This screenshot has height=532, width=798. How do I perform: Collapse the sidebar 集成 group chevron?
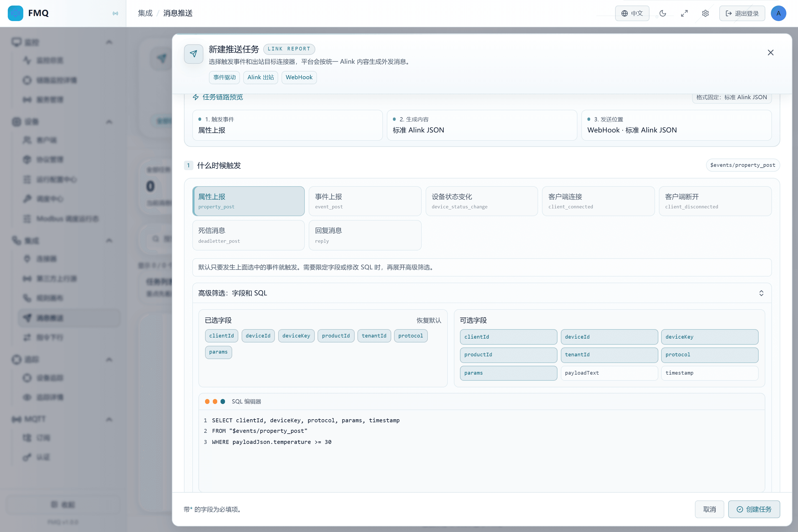[x=109, y=241]
